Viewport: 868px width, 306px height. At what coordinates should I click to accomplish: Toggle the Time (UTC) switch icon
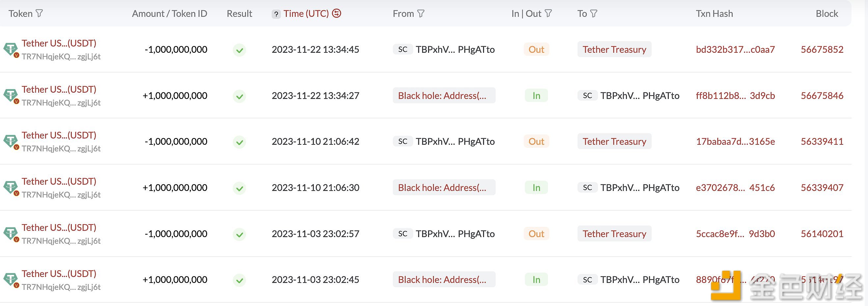pos(336,14)
